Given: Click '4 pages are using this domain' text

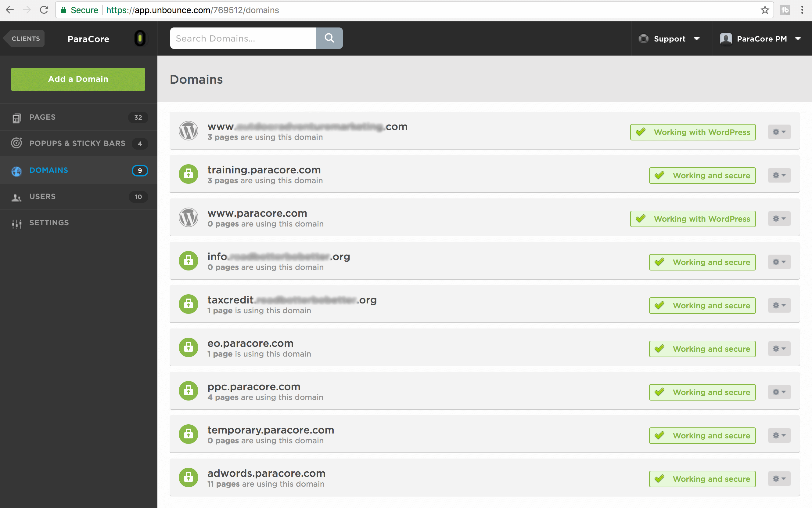Looking at the screenshot, I should click(x=265, y=397).
